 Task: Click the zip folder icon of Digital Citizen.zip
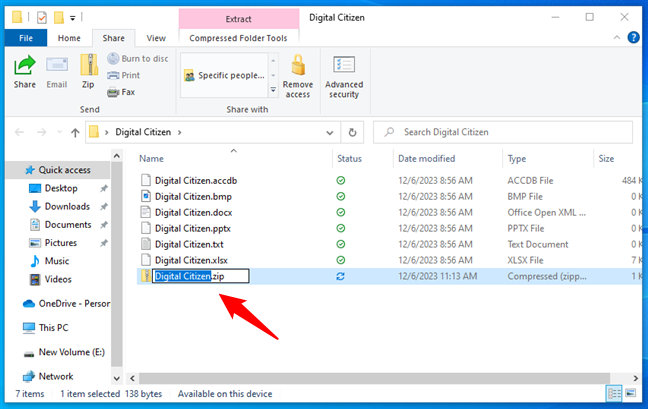point(145,276)
